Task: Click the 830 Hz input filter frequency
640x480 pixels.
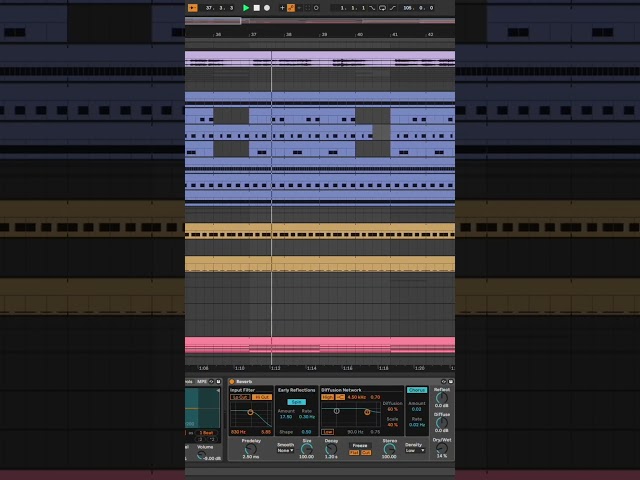Action: click(238, 432)
